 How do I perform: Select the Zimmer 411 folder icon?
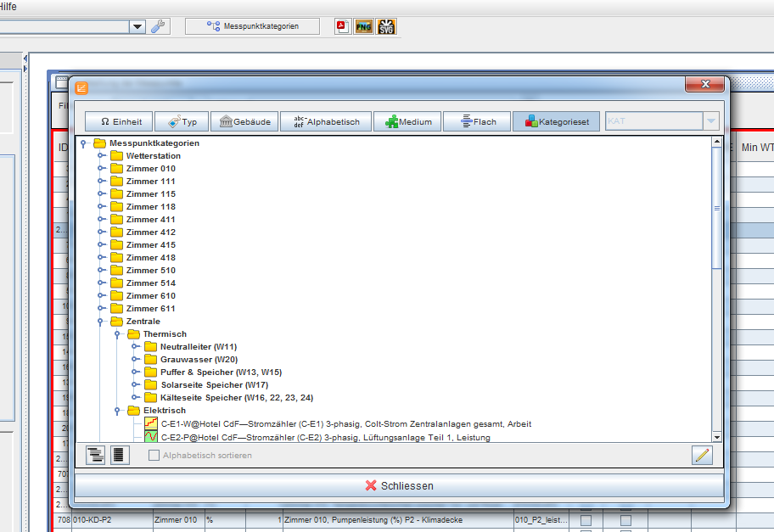pyautogui.click(x=116, y=219)
